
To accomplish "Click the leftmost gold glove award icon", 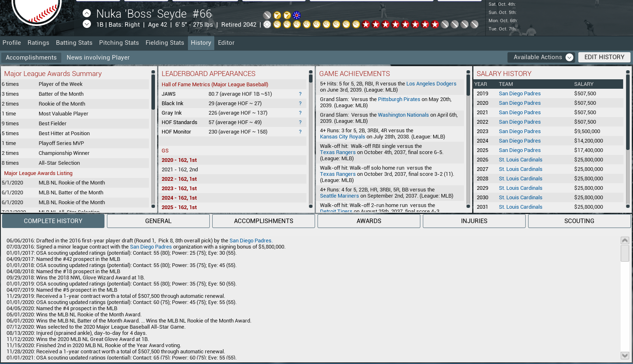I will point(277,25).
